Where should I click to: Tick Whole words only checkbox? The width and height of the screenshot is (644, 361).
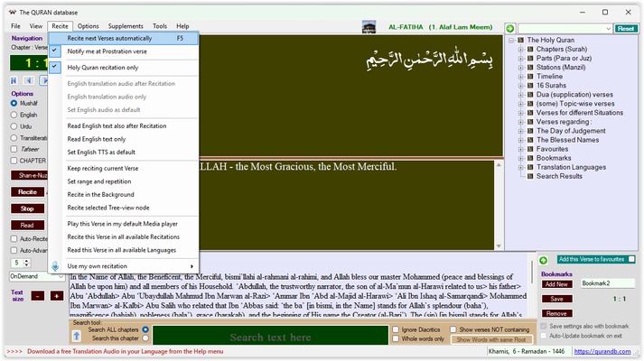click(x=396, y=338)
